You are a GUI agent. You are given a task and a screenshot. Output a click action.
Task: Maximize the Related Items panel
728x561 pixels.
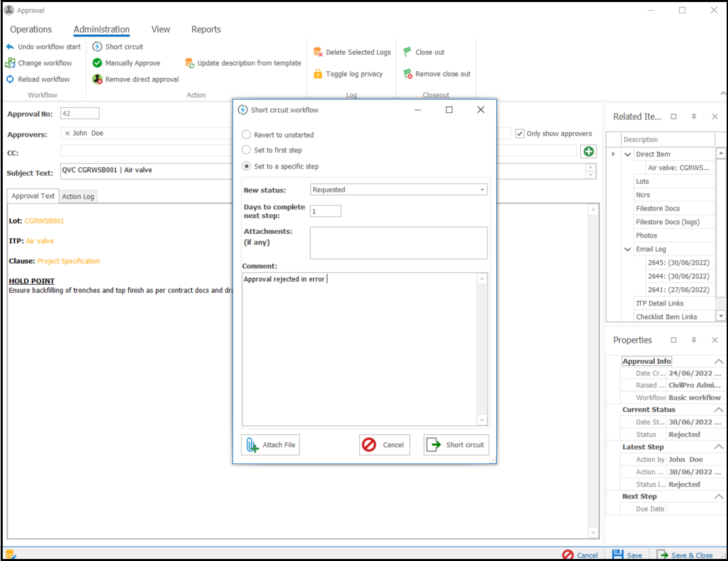[x=674, y=117]
